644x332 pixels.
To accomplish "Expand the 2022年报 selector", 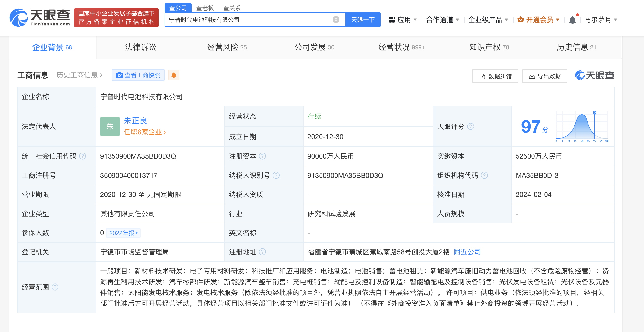I will coord(124,233).
